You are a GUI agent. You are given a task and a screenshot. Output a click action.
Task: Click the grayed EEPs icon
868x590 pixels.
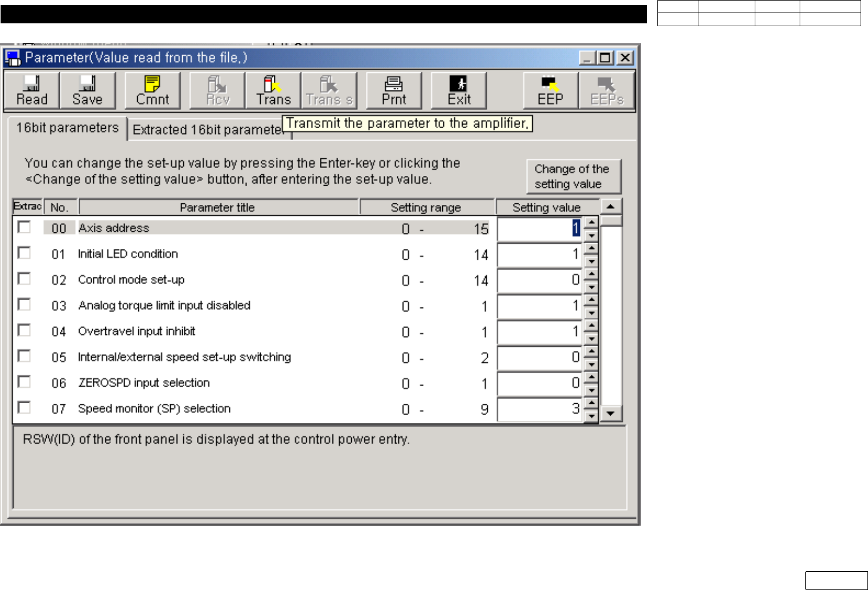tap(607, 90)
